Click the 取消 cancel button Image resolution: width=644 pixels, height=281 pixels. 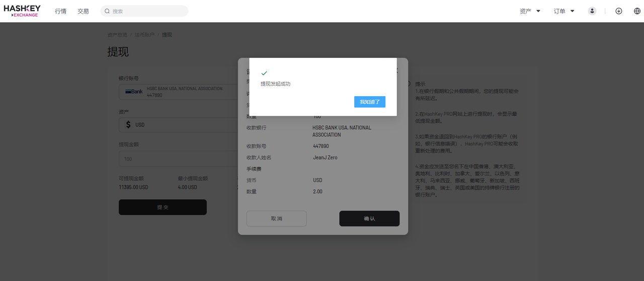276,219
